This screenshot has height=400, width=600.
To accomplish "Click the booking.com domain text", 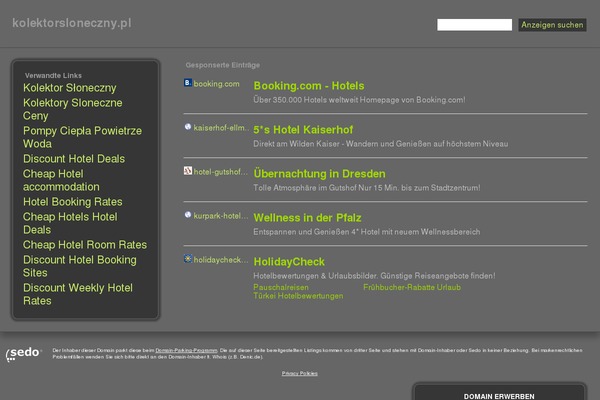I will (x=217, y=84).
